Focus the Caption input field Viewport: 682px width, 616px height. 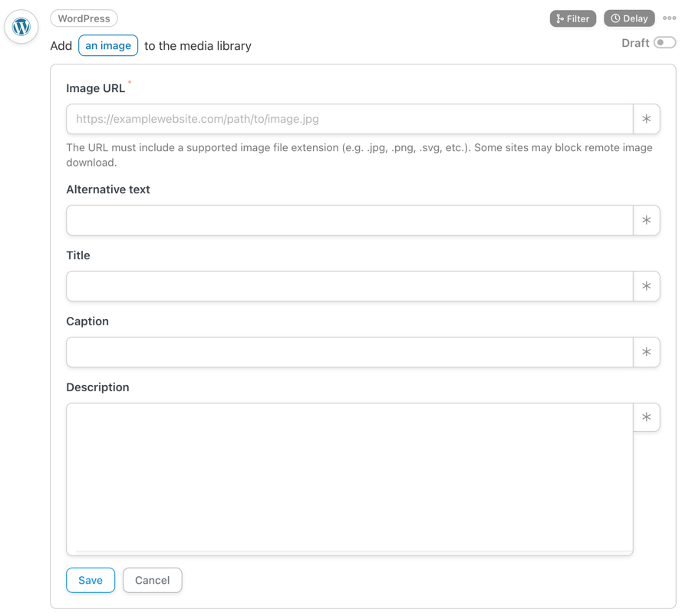pyautogui.click(x=350, y=352)
